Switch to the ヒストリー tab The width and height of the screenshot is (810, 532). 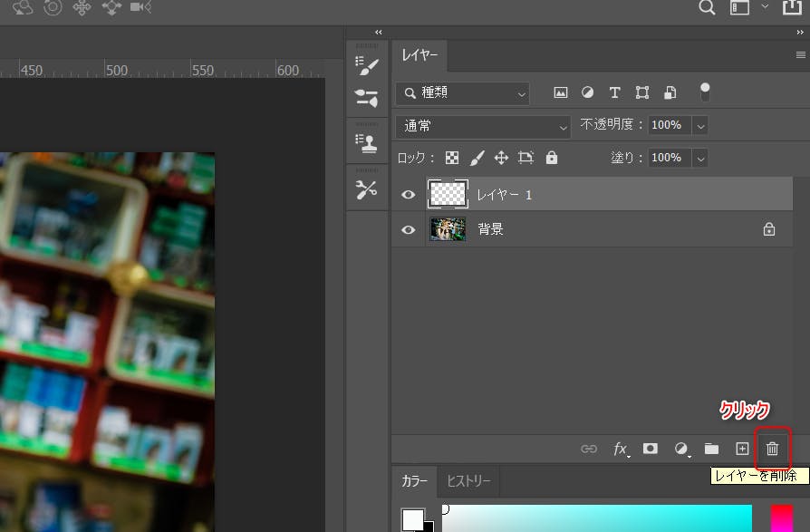tap(468, 481)
